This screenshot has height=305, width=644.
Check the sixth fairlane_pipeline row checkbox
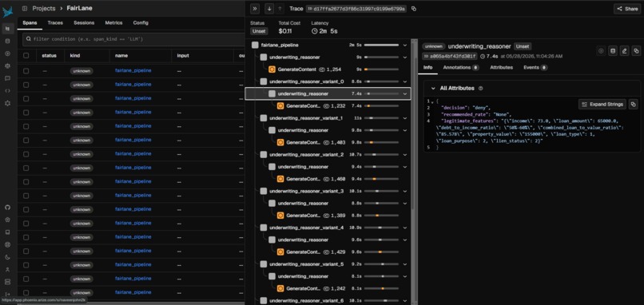click(26, 140)
